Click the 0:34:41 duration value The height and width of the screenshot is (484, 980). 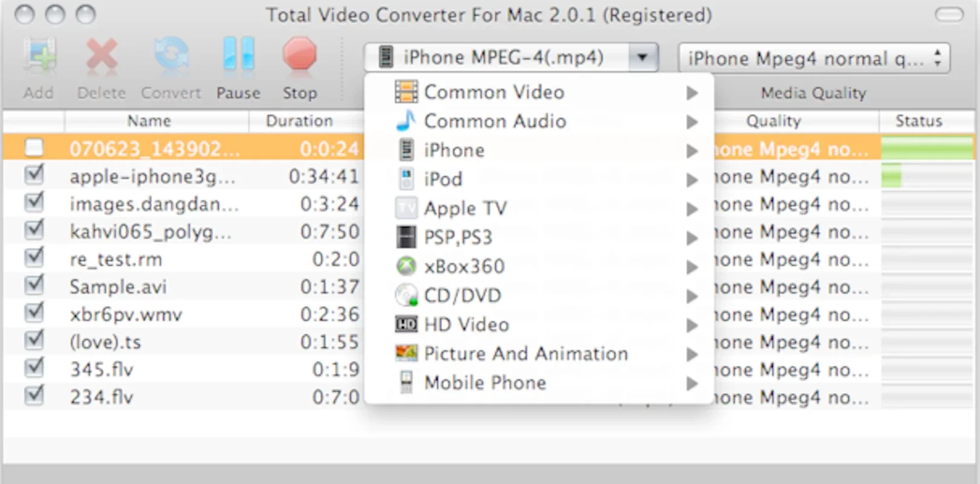323,176
